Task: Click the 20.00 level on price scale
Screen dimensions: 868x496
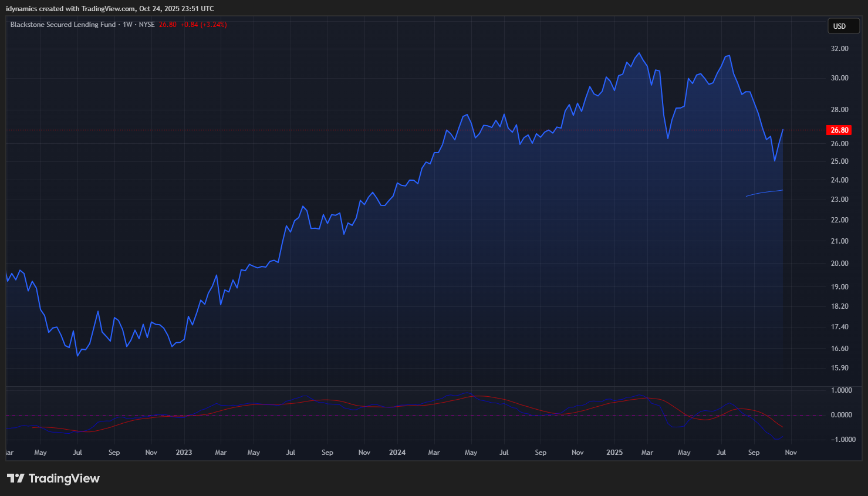Action: tap(839, 264)
